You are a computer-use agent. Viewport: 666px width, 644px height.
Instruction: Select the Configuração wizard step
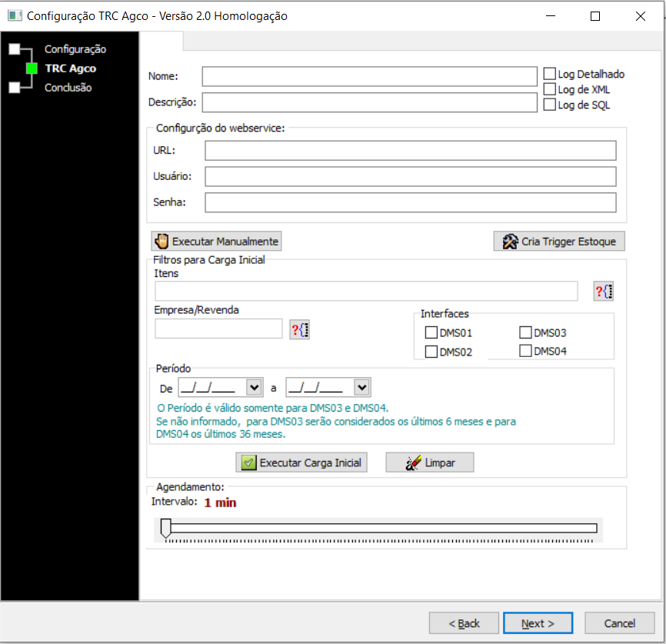[x=75, y=49]
